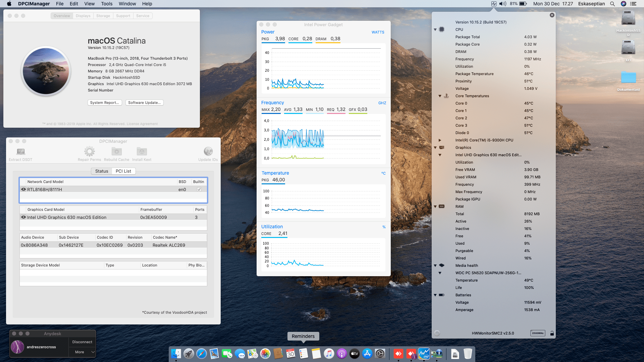Open the Tools menu

[x=107, y=4]
